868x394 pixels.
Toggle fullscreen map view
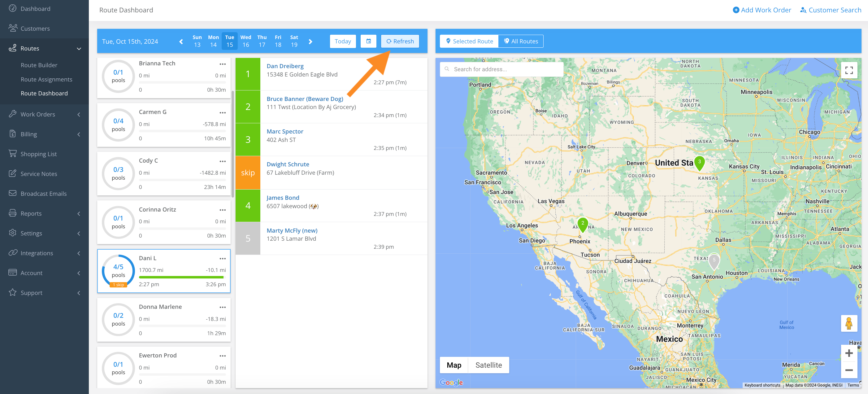[849, 70]
